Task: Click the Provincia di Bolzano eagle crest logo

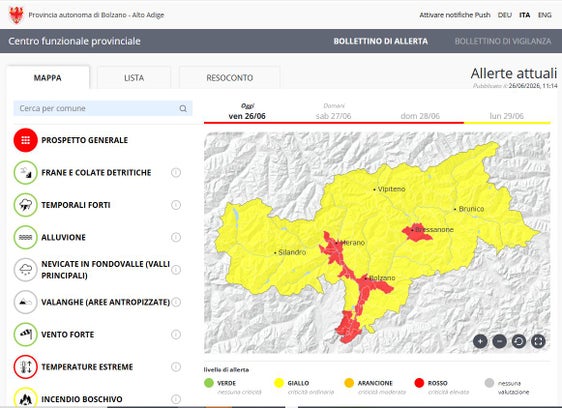Action: coord(16,15)
